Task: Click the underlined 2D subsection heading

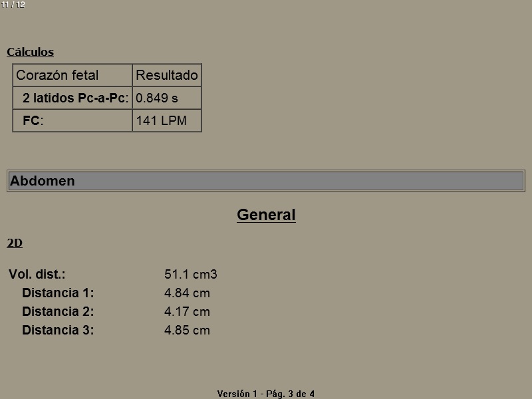Action: point(15,243)
